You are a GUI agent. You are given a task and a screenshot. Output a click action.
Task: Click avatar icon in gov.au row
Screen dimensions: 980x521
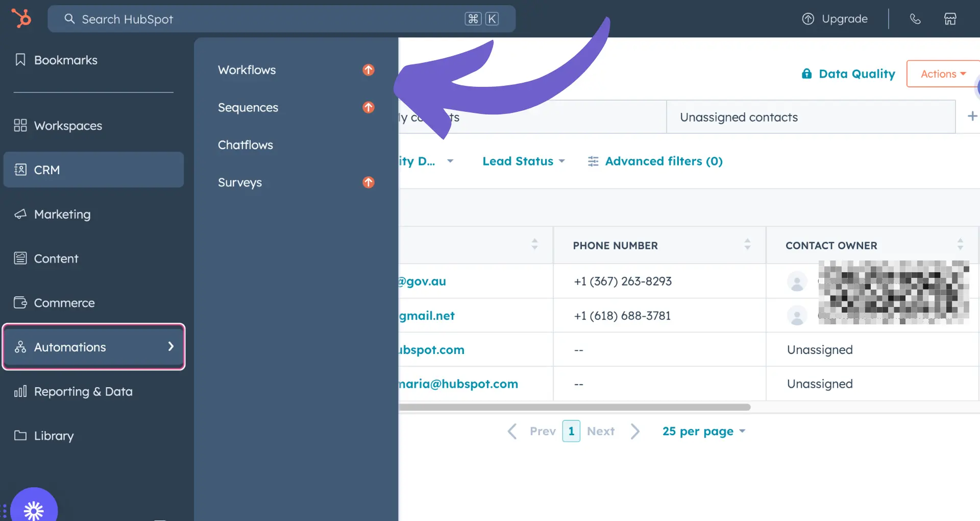point(797,281)
